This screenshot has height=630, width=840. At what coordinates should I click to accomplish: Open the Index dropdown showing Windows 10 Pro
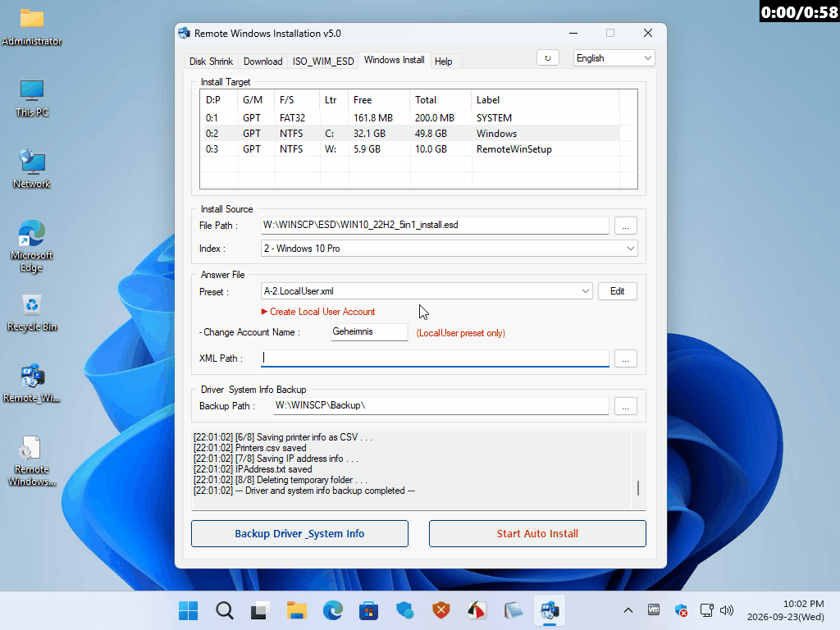click(x=449, y=249)
